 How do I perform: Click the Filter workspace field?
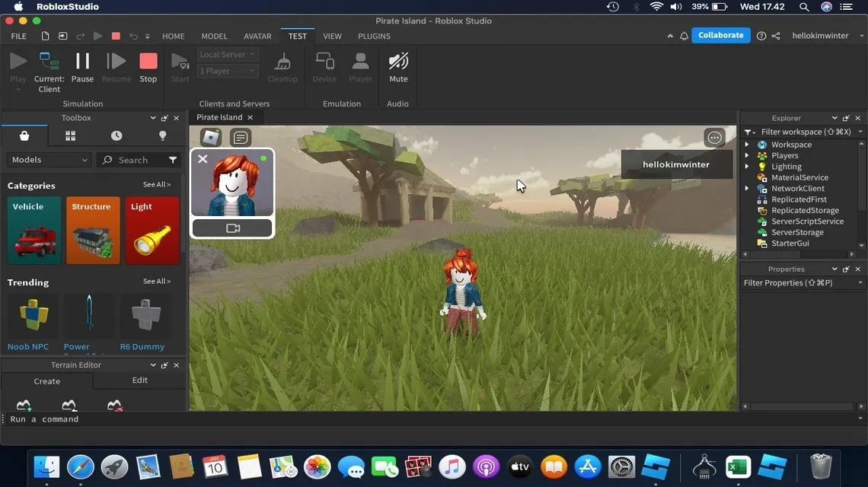click(806, 132)
